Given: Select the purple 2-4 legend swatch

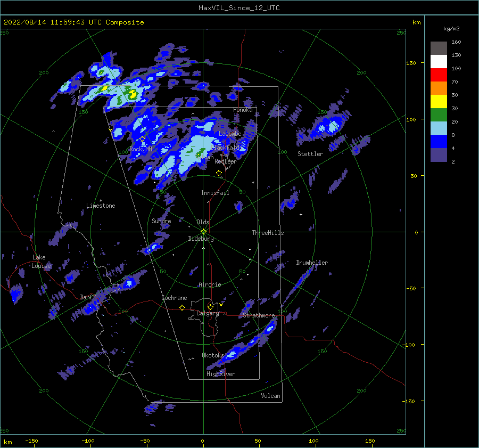Looking at the screenshot, I should pyautogui.click(x=439, y=154).
